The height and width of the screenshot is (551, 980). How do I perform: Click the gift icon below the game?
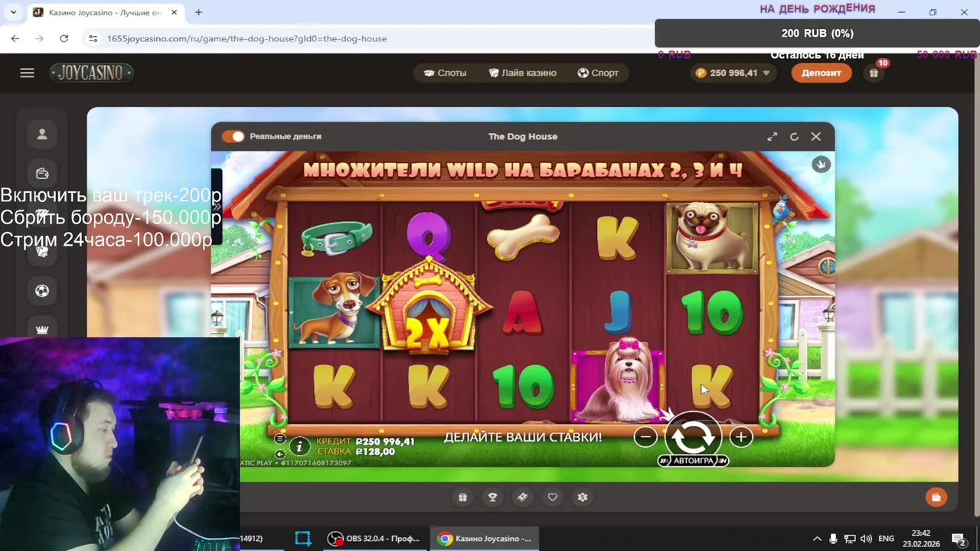pyautogui.click(x=462, y=497)
